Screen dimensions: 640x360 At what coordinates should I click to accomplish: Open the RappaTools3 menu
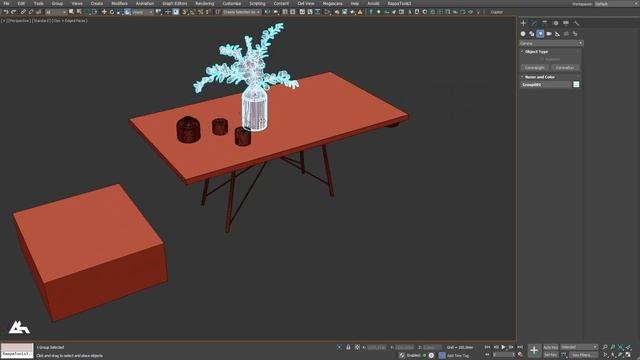(399, 3)
